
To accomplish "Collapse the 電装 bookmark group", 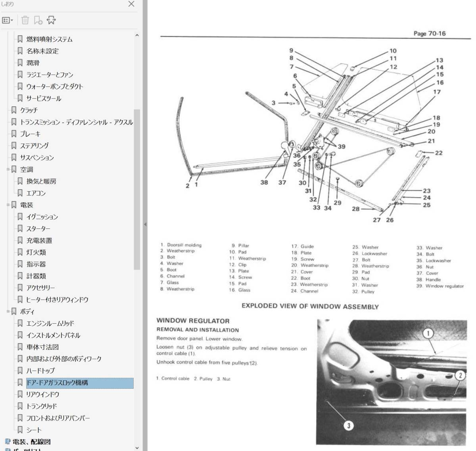I will point(8,205).
